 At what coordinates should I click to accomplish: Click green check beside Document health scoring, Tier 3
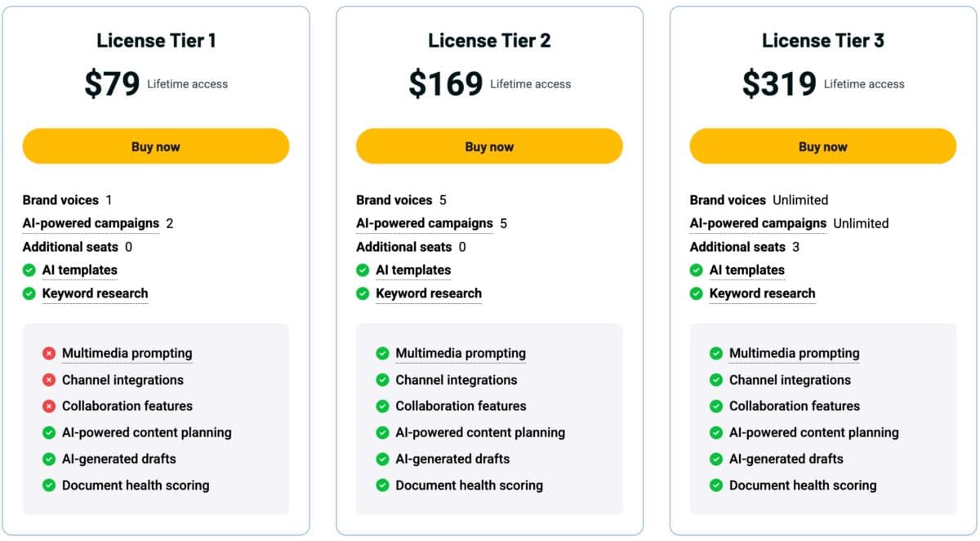[x=716, y=485]
